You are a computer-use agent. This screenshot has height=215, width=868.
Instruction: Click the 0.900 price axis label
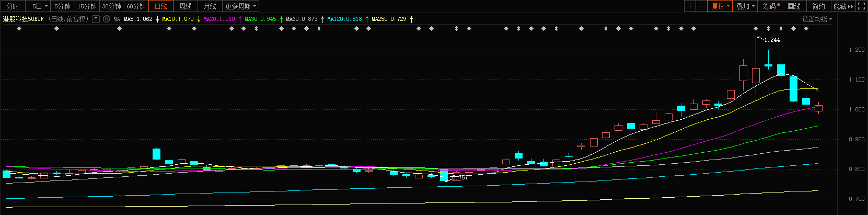click(857, 140)
